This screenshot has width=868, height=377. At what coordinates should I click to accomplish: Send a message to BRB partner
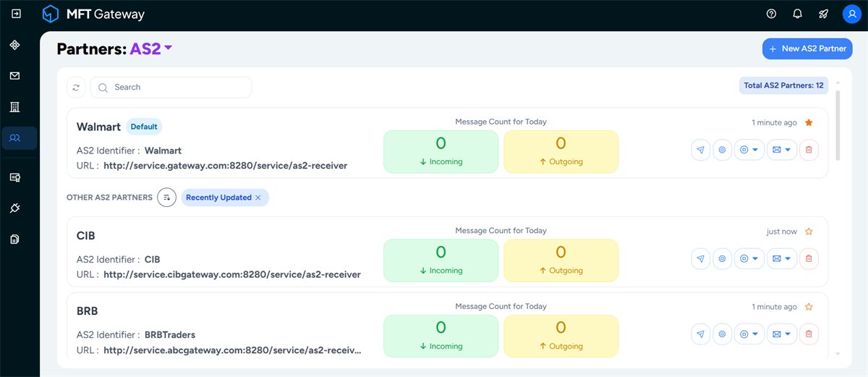tap(700, 334)
